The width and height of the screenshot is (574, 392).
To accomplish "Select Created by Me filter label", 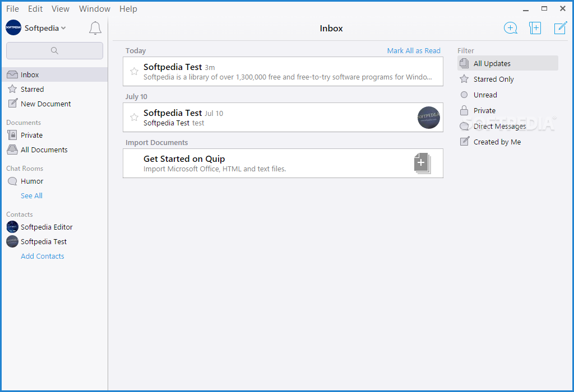I will [x=497, y=142].
